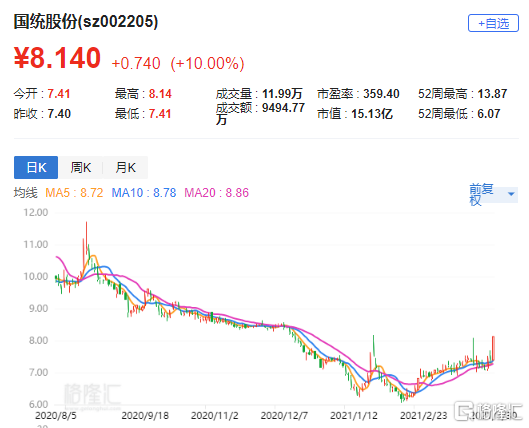Screen dimensions: 529x428
Task: Click the stock title 国统股份(sz002205)
Action: (x=86, y=22)
